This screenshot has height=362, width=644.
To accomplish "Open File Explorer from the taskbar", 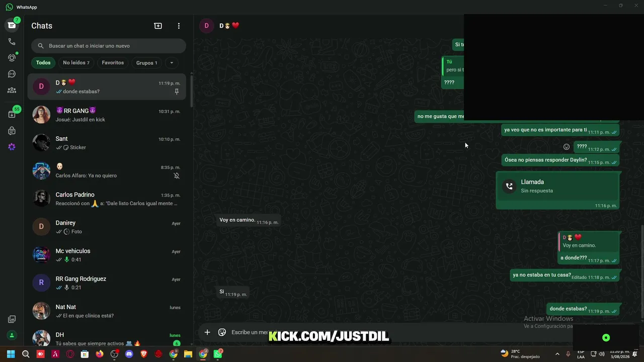I will [188, 354].
